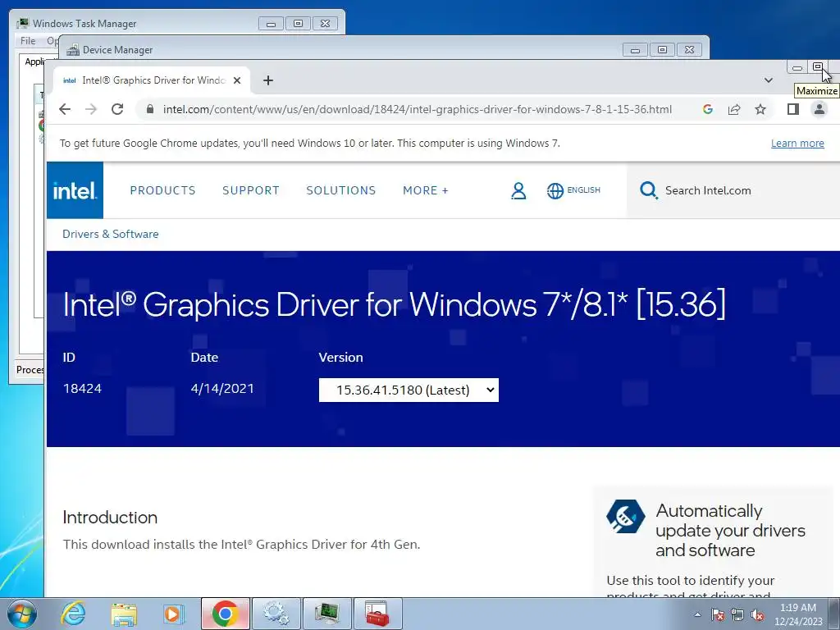Close the Intel Graphics Driver tab
840x630 pixels.
tap(237, 80)
